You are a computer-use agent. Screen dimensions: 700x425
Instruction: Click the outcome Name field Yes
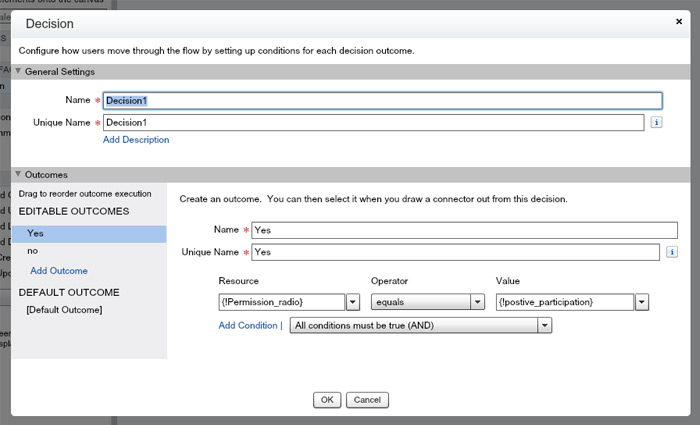464,230
